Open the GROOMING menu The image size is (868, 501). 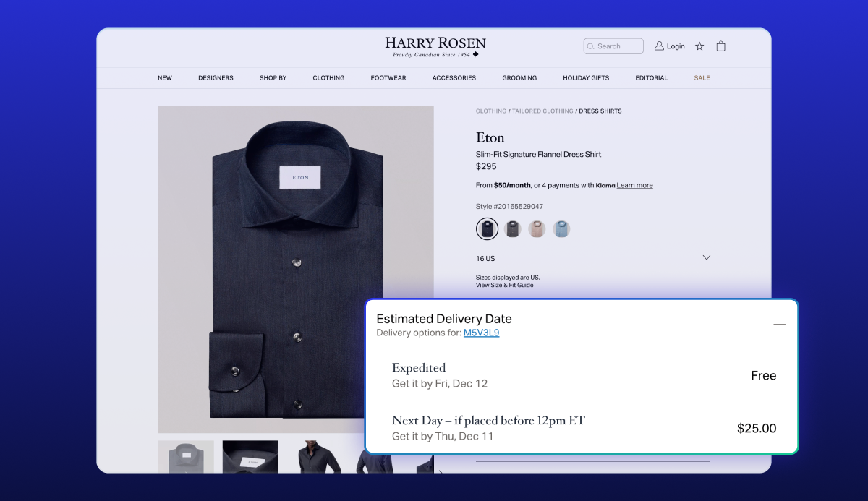pos(519,78)
